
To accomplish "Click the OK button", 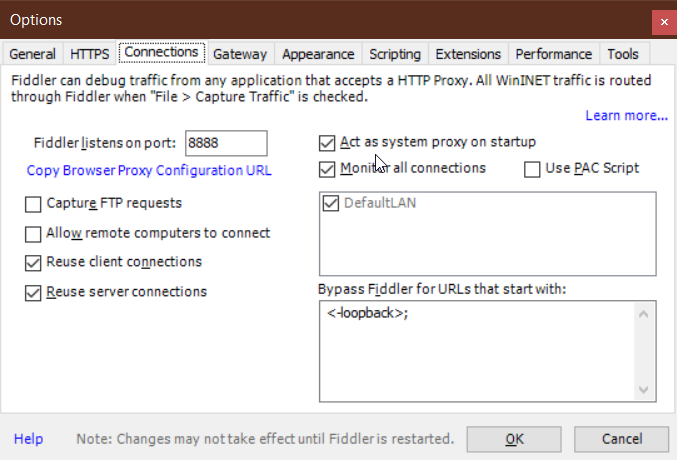I will (x=514, y=439).
